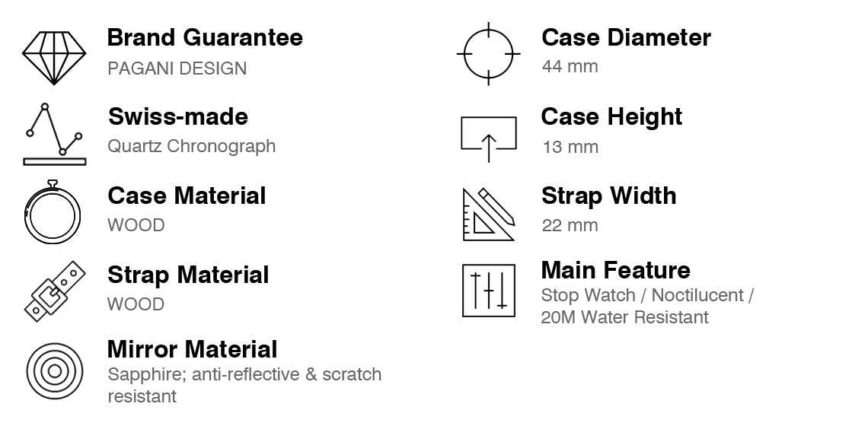Select the ruler and pencil Strap Width icon
The height and width of the screenshot is (426, 868).
(489, 214)
